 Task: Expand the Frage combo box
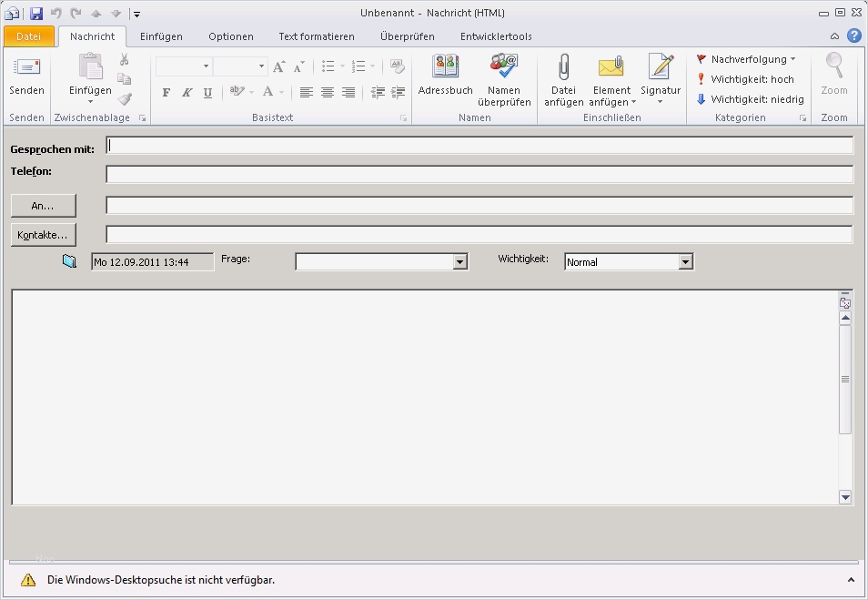click(x=459, y=262)
